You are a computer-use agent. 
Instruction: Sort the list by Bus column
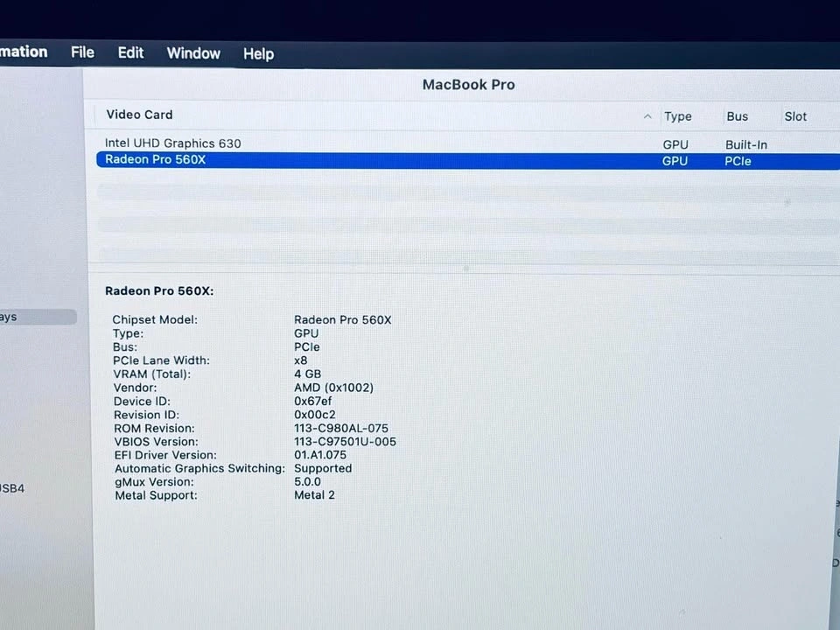pyautogui.click(x=737, y=116)
